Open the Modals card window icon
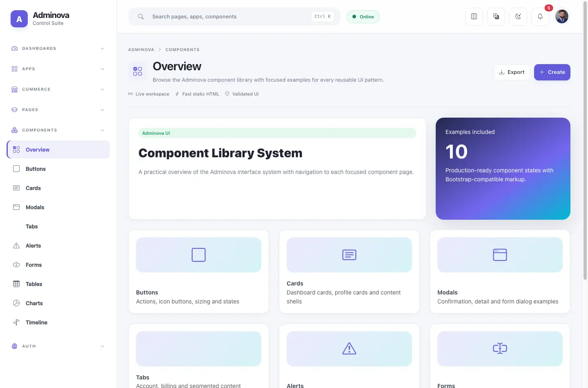 click(500, 255)
